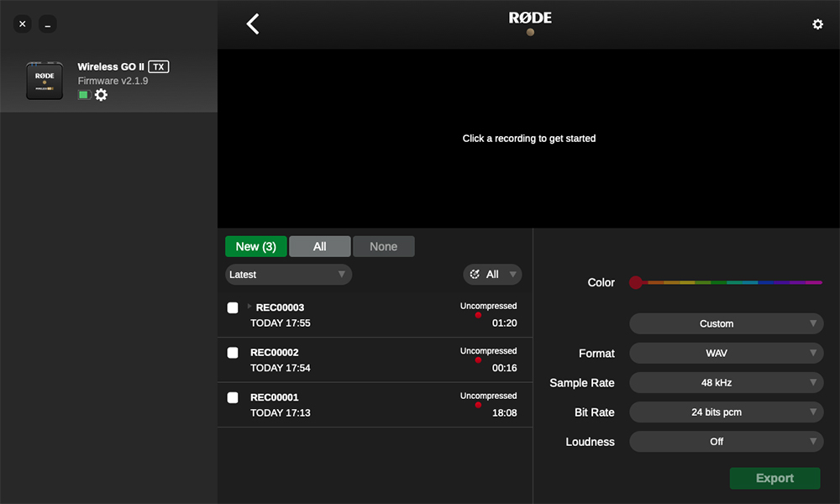The height and width of the screenshot is (504, 840).
Task: Open the Latest sort dropdown
Action: pos(288,274)
